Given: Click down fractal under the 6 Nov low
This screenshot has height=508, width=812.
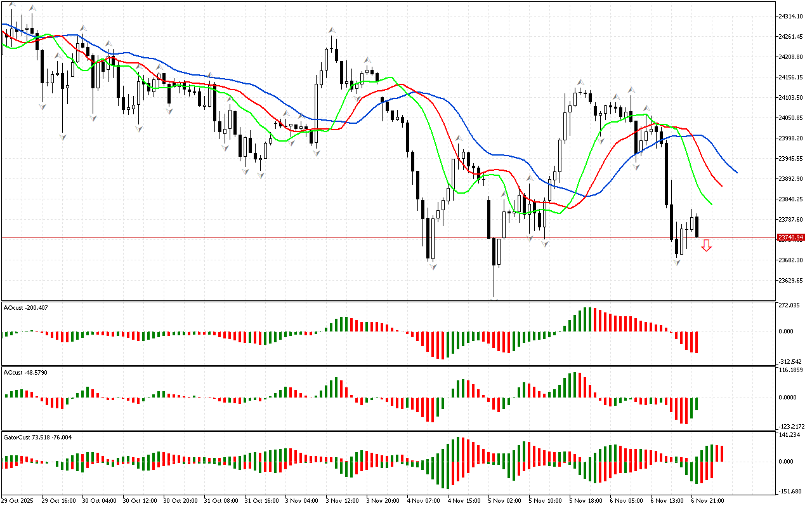Looking at the screenshot, I should point(677,262).
